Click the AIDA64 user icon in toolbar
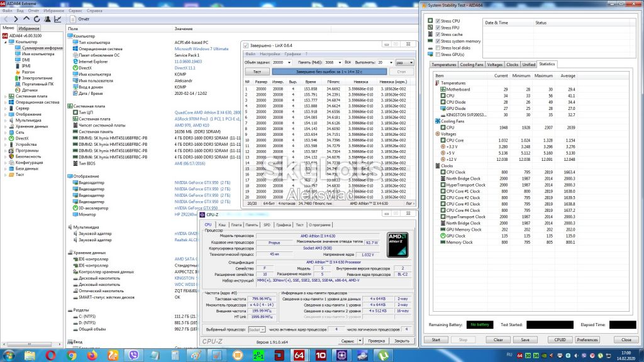Screen dimensions: 644x362 click(47, 19)
